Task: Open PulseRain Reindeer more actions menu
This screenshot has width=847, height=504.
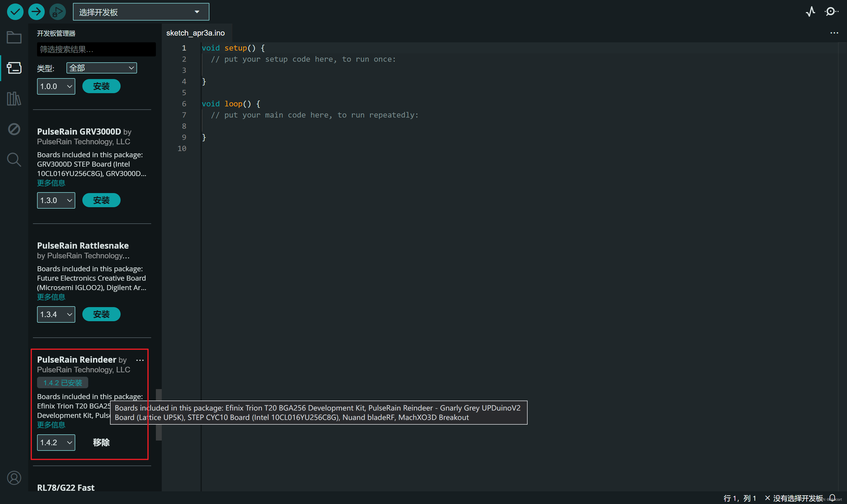Action: click(140, 360)
